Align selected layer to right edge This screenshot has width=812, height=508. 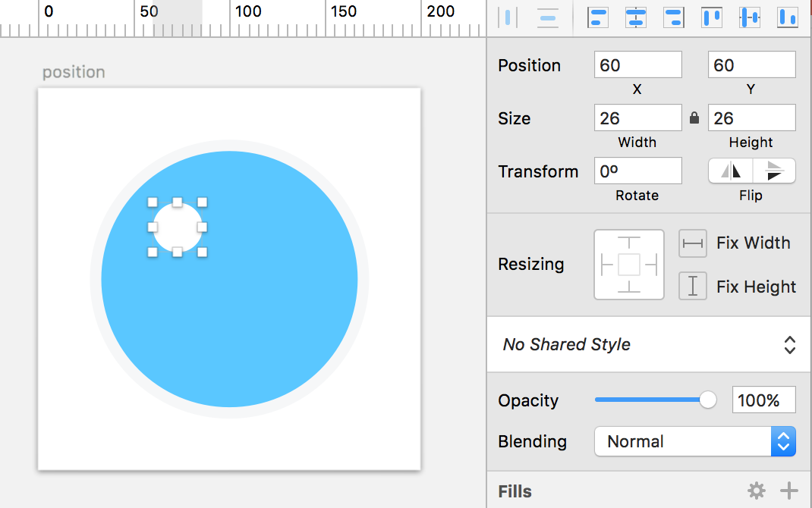(674, 17)
